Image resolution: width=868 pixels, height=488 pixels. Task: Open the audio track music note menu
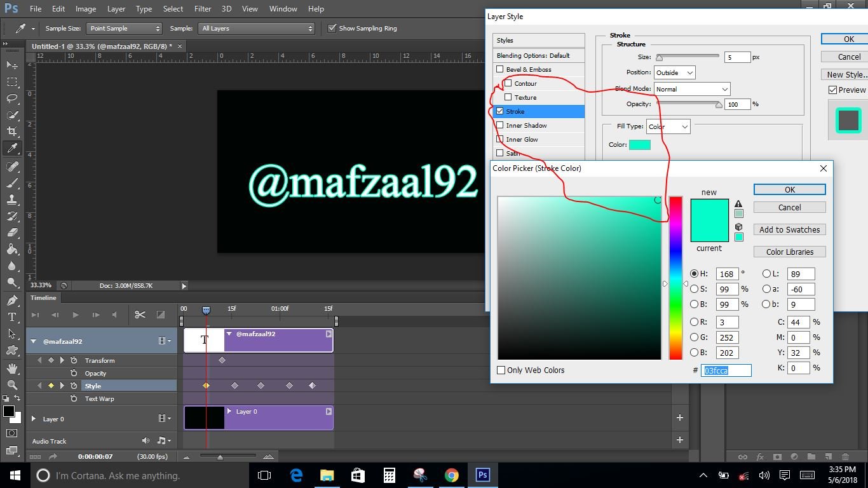163,440
